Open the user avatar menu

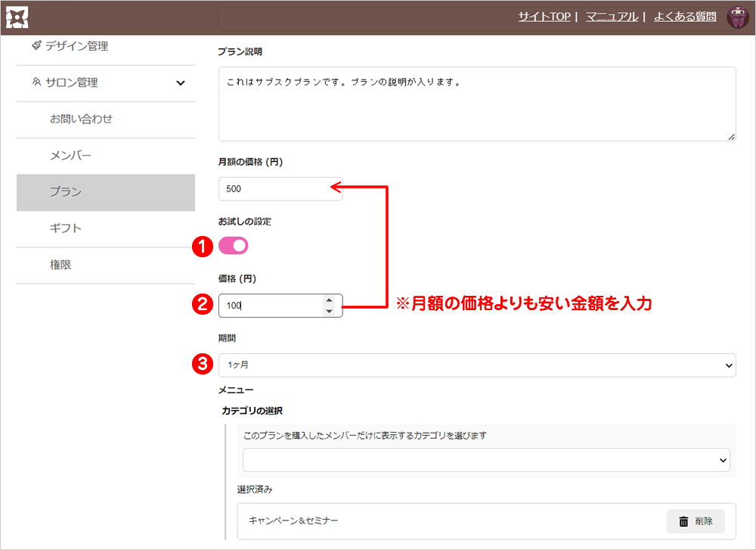point(737,17)
